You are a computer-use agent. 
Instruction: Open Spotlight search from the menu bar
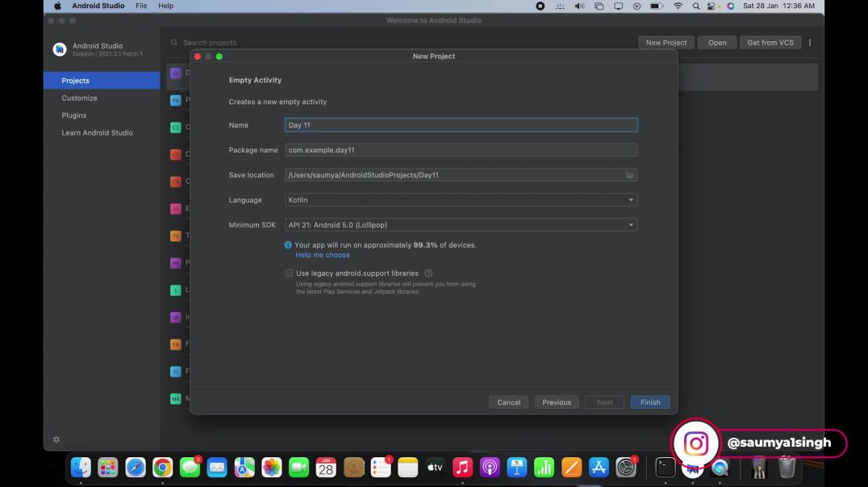(x=695, y=6)
